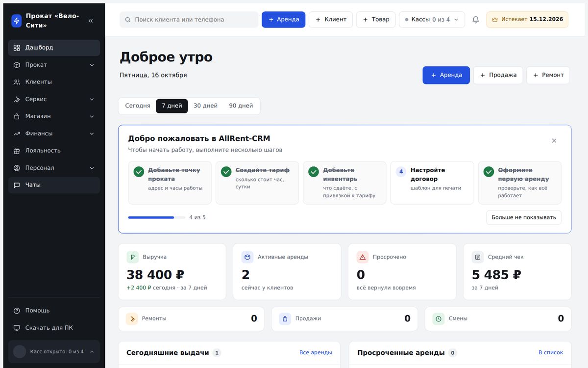This screenshot has height=368, width=588.
Task: Switch to the 90 дней tab
Action: click(x=241, y=106)
